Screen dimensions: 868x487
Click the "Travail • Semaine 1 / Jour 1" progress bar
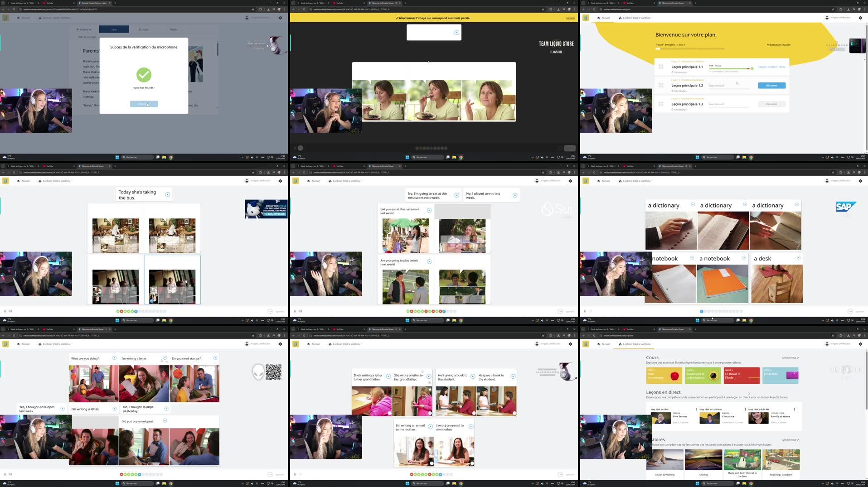pyautogui.click(x=689, y=48)
